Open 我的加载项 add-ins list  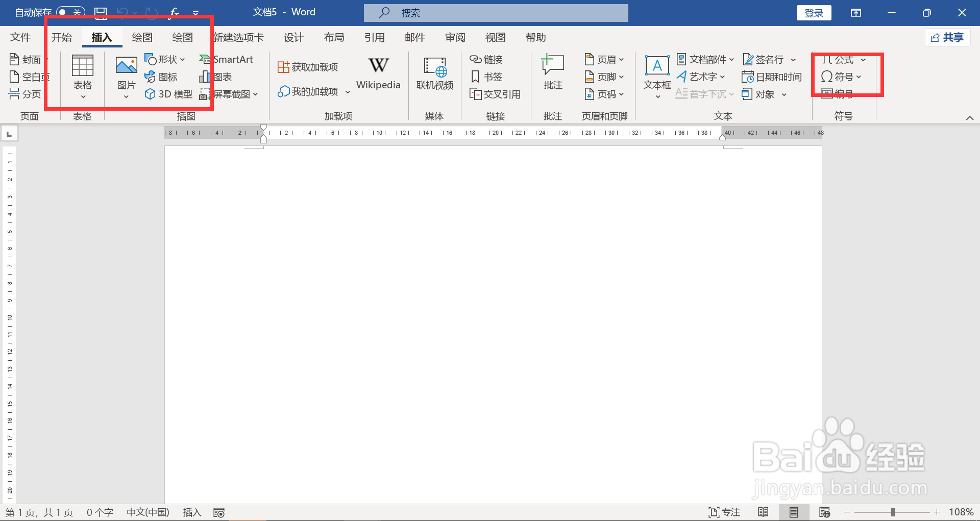(x=313, y=92)
